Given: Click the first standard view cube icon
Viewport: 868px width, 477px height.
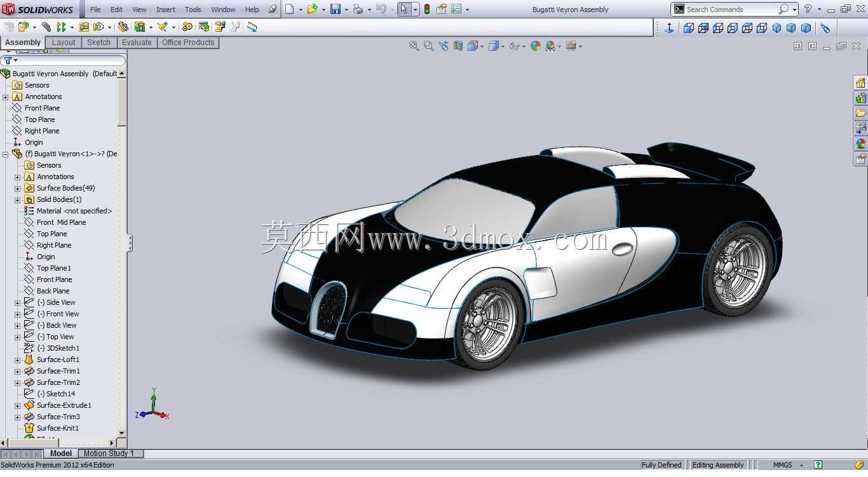Looking at the screenshot, I should pyautogui.click(x=689, y=28).
